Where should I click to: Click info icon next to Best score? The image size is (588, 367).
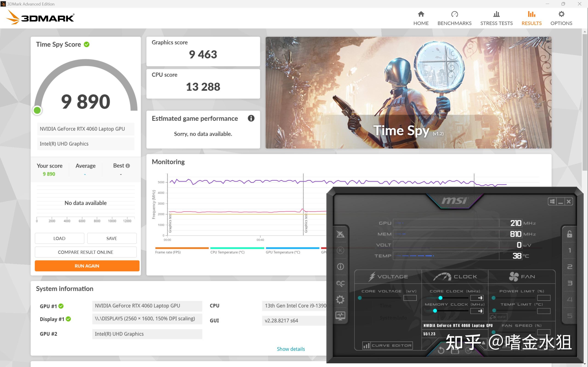click(x=128, y=166)
